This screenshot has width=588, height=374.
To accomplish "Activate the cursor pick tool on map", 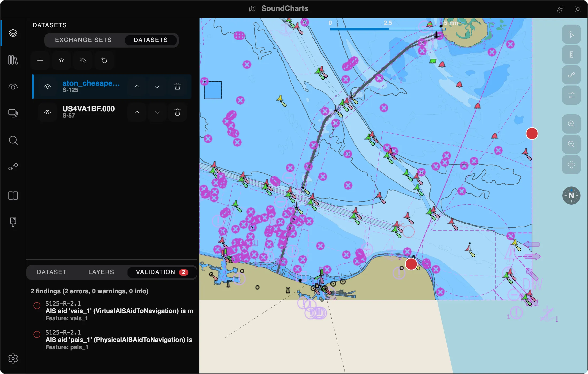I will 571,34.
